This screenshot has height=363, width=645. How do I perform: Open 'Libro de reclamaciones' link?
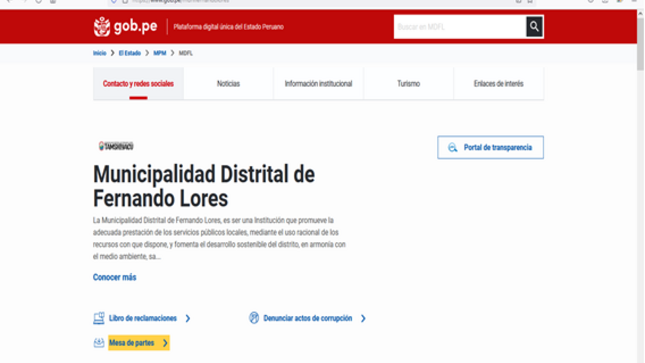143,318
